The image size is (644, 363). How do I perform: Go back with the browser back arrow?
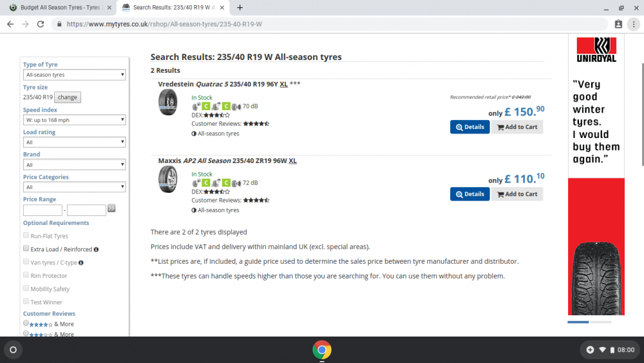click(10, 25)
